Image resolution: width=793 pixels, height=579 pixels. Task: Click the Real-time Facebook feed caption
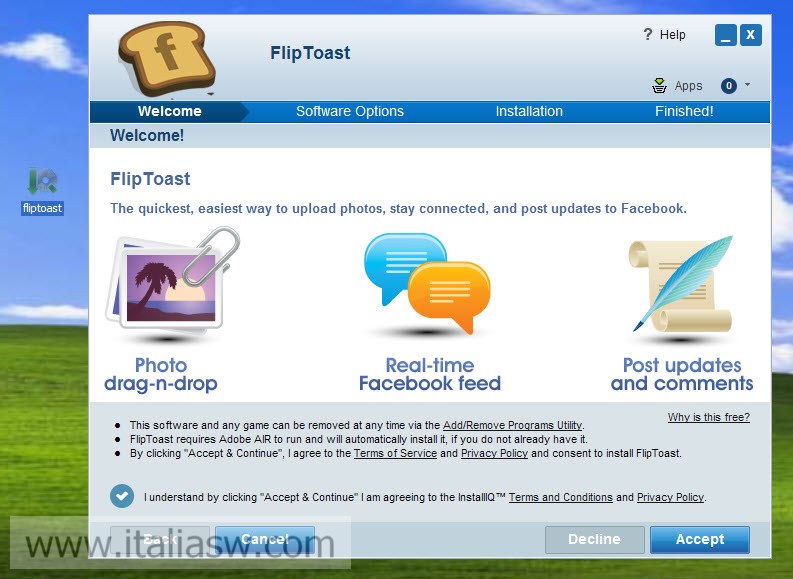[430, 374]
